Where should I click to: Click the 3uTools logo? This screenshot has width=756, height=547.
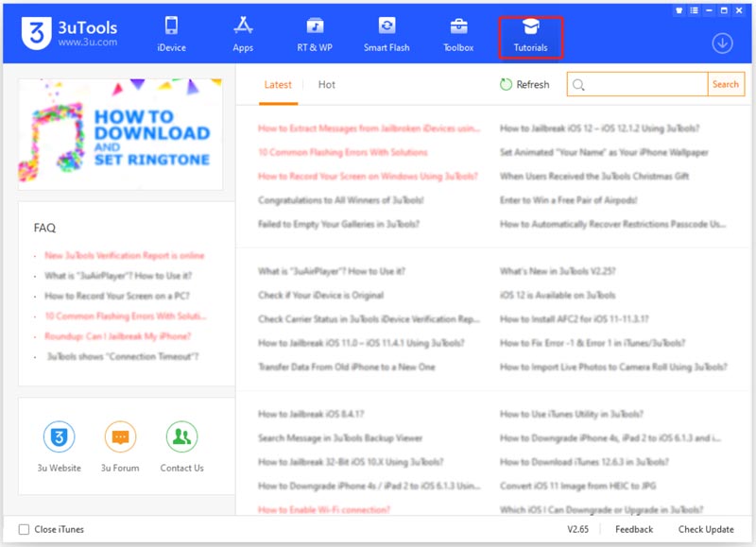(36, 33)
